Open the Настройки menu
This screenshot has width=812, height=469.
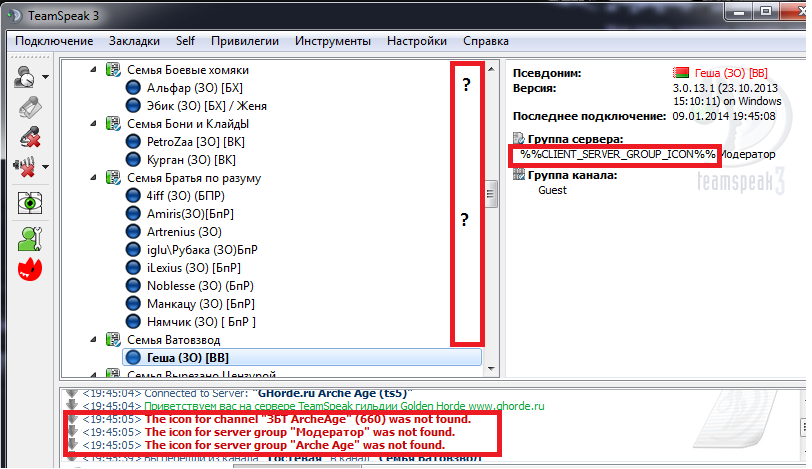(x=416, y=41)
